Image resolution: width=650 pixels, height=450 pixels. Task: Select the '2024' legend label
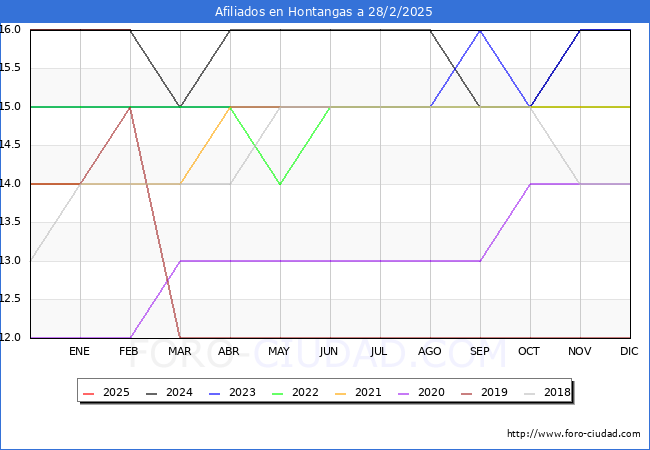179,392
